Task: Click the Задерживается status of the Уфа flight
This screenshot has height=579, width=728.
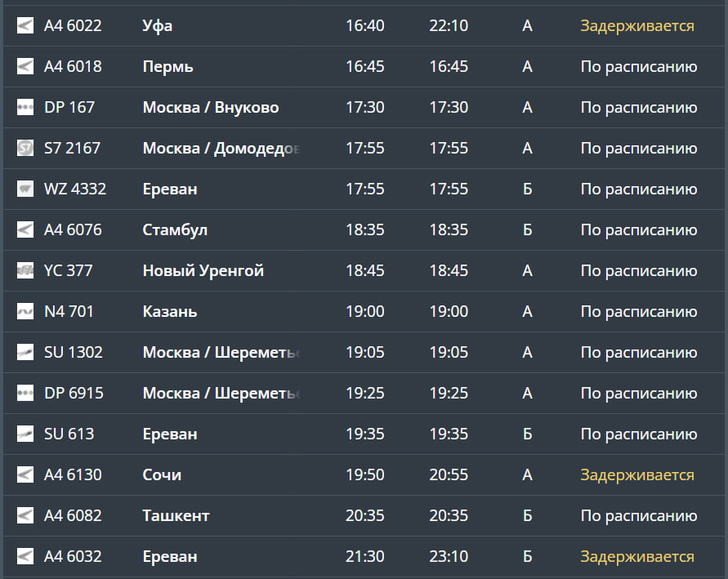Action: tap(637, 26)
